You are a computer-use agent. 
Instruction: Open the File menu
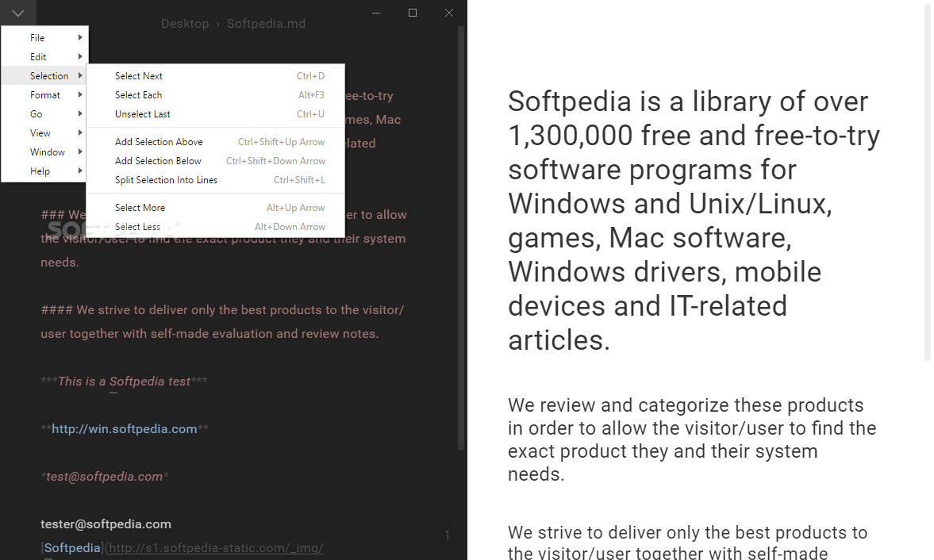click(44, 37)
